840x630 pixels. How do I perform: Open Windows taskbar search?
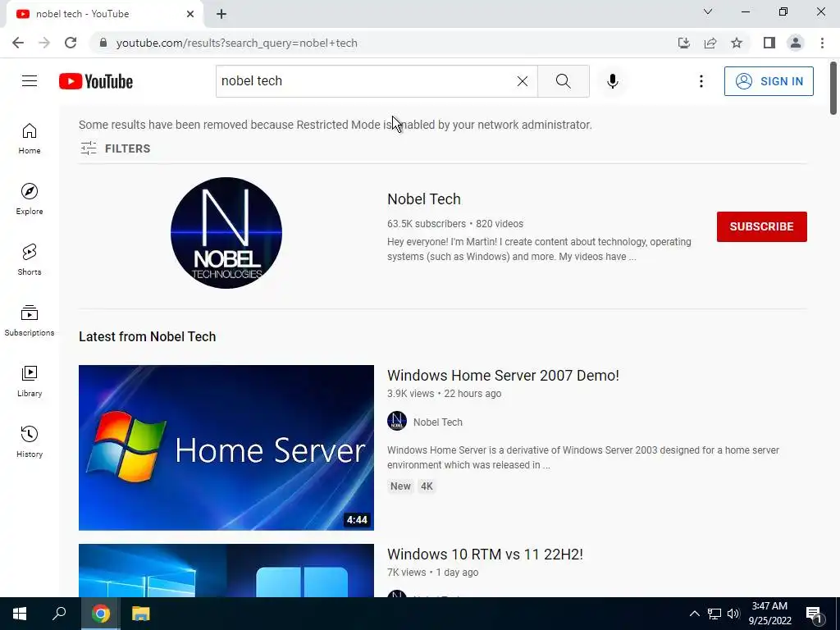coord(59,614)
